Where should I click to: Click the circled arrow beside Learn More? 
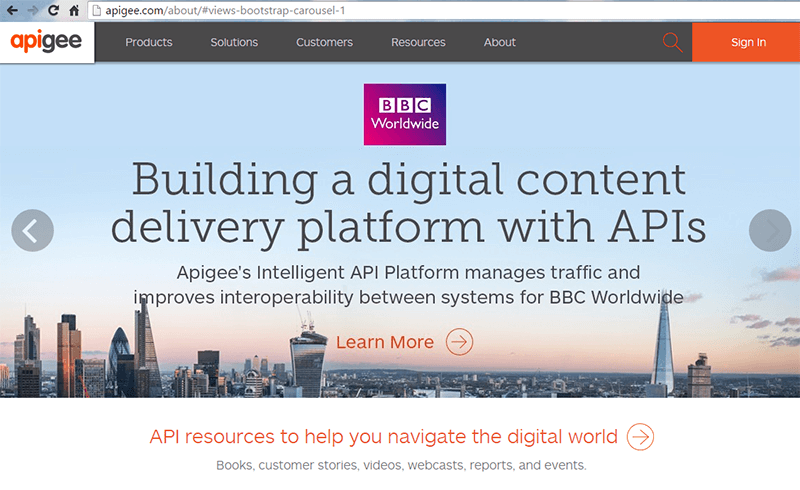point(459,342)
